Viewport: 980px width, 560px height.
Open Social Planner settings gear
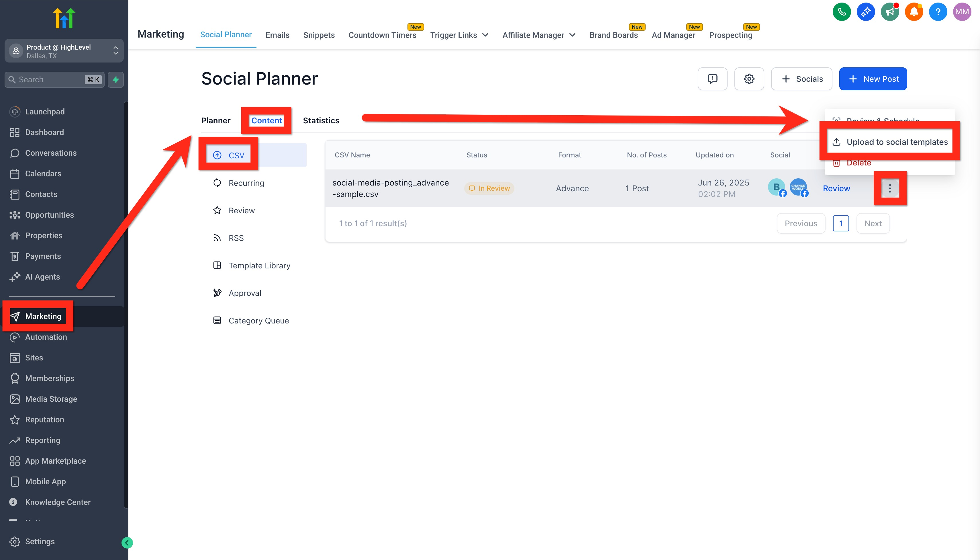tap(749, 79)
